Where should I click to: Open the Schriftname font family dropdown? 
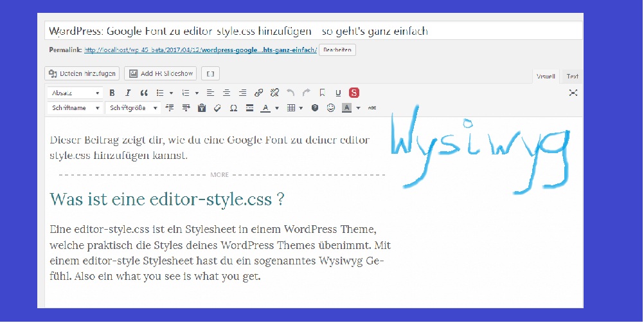pos(75,107)
